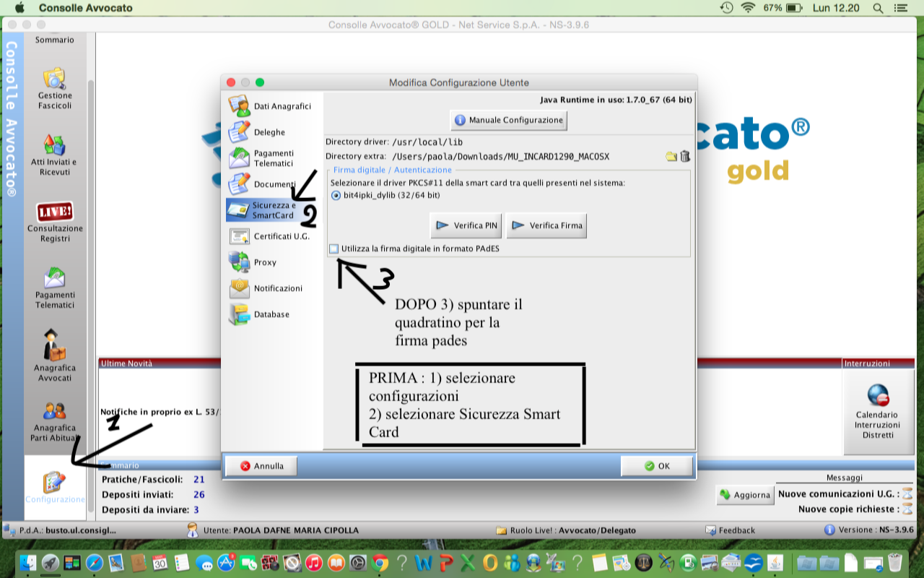Viewport: 924px width, 578px height.
Task: Click the P.d.A. busto.ul.consigl status entry
Action: pos(61,530)
